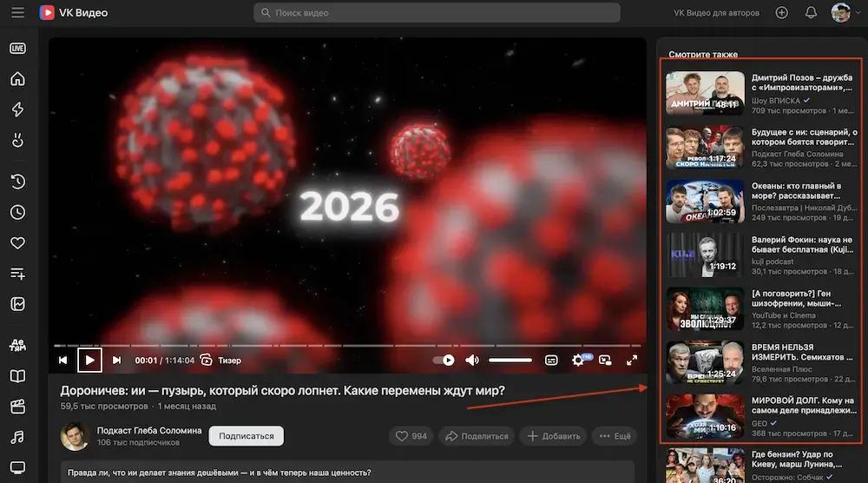Click the upload video plus icon
868x483 pixels.
point(782,12)
